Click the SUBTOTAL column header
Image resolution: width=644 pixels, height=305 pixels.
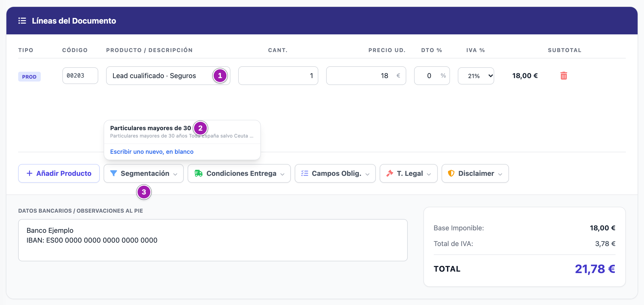click(x=564, y=50)
